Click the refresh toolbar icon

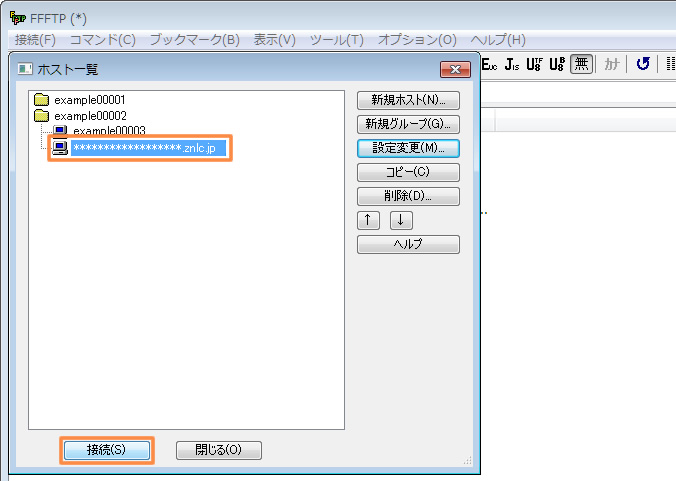(643, 64)
